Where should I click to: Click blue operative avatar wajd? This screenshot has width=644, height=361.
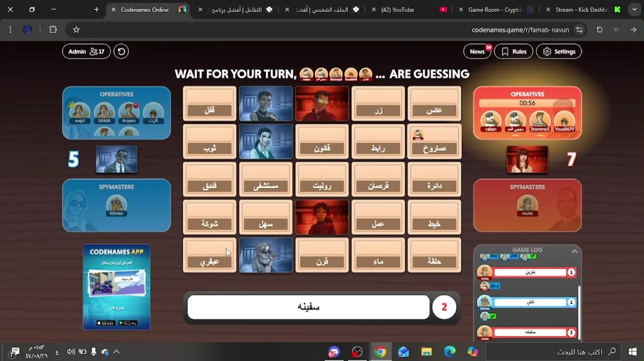(x=79, y=113)
